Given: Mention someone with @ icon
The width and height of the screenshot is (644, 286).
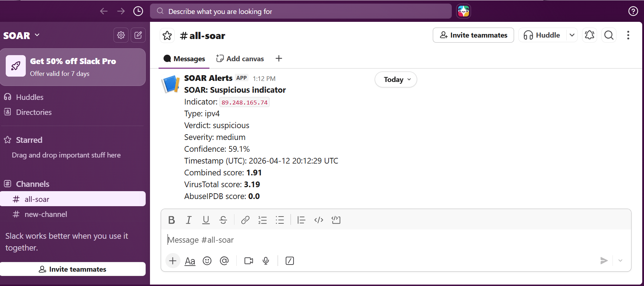Looking at the screenshot, I should tap(224, 261).
